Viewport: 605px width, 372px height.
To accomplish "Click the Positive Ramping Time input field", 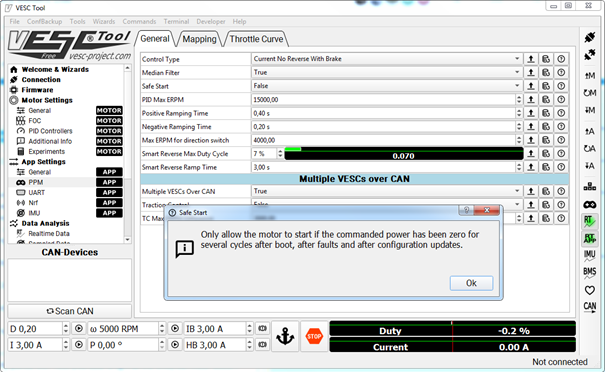I will 384,113.
